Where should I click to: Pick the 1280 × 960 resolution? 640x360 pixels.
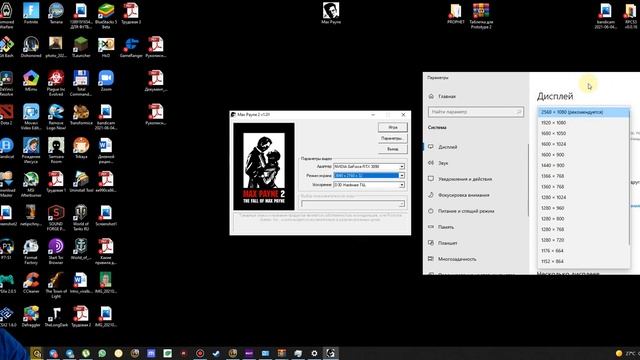pos(584,208)
